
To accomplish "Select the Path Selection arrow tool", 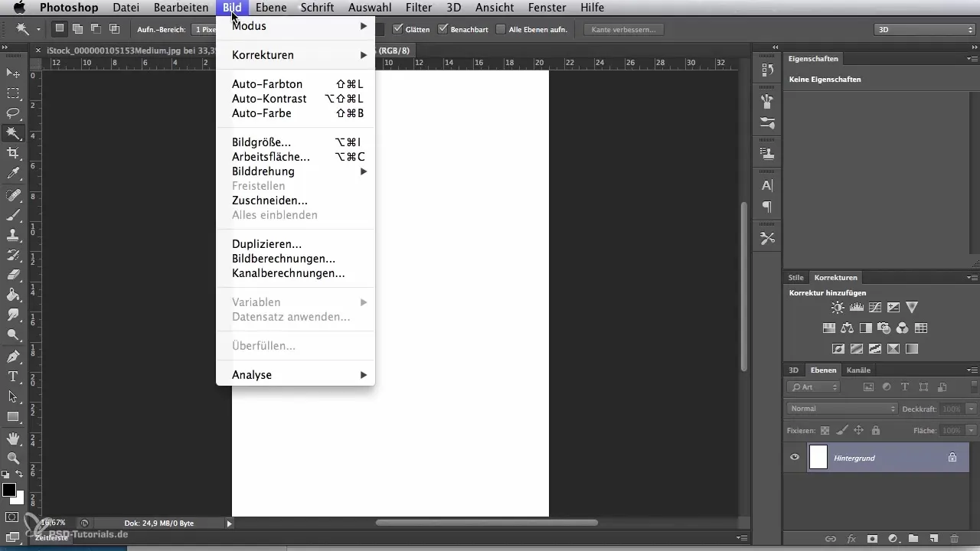I will [x=13, y=396].
